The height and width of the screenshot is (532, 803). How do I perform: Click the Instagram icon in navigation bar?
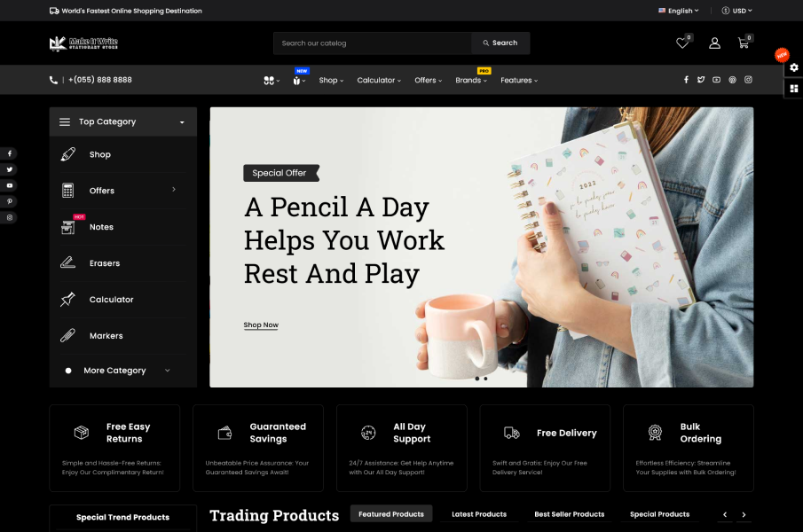[x=748, y=80]
